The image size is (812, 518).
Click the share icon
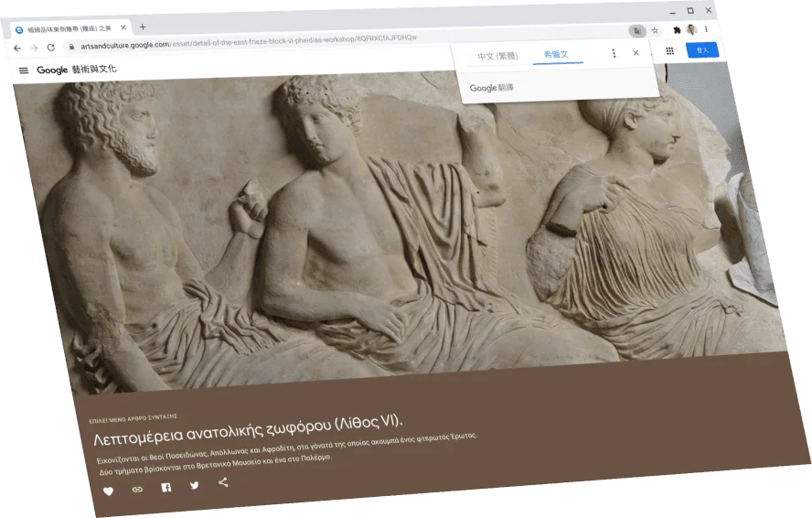223,482
